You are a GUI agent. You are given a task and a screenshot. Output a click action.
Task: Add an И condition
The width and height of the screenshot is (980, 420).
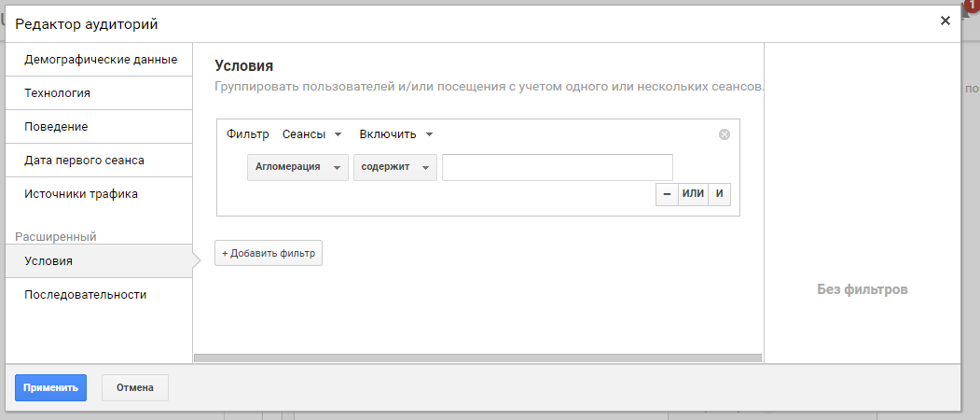click(719, 194)
